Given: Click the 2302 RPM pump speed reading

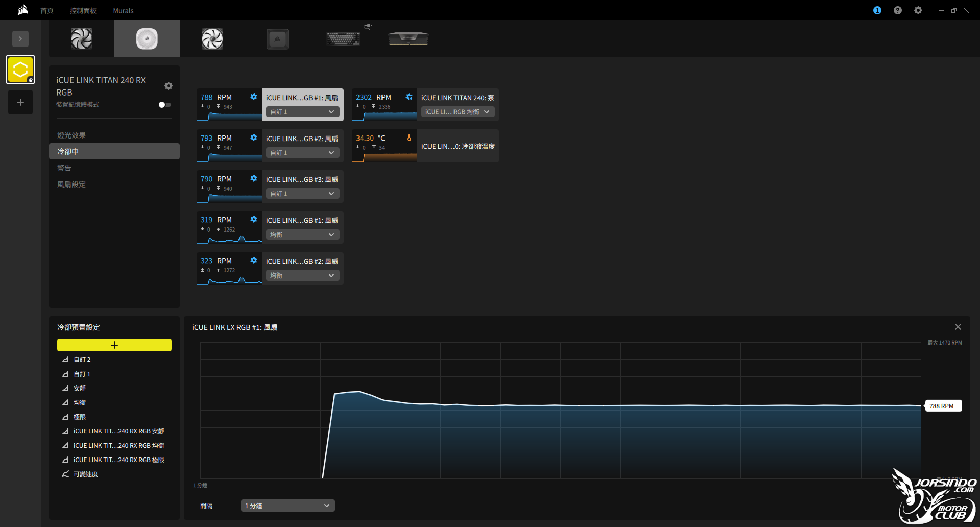Looking at the screenshot, I should point(373,97).
